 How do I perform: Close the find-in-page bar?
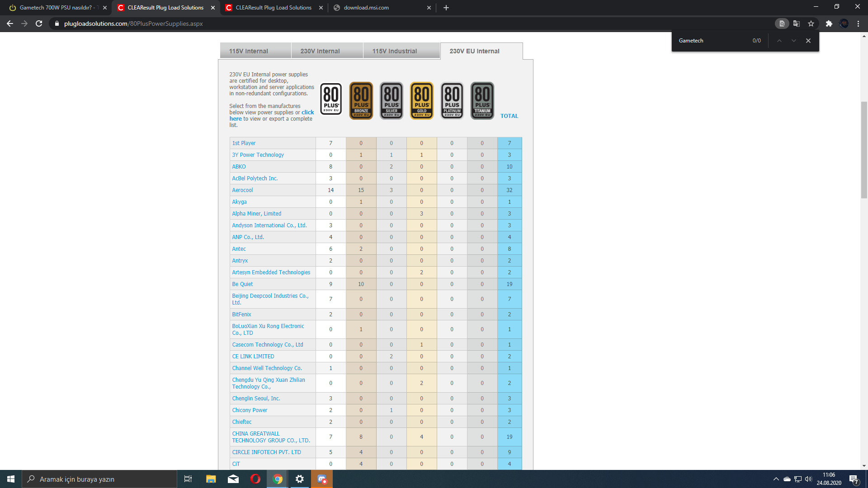[808, 41]
